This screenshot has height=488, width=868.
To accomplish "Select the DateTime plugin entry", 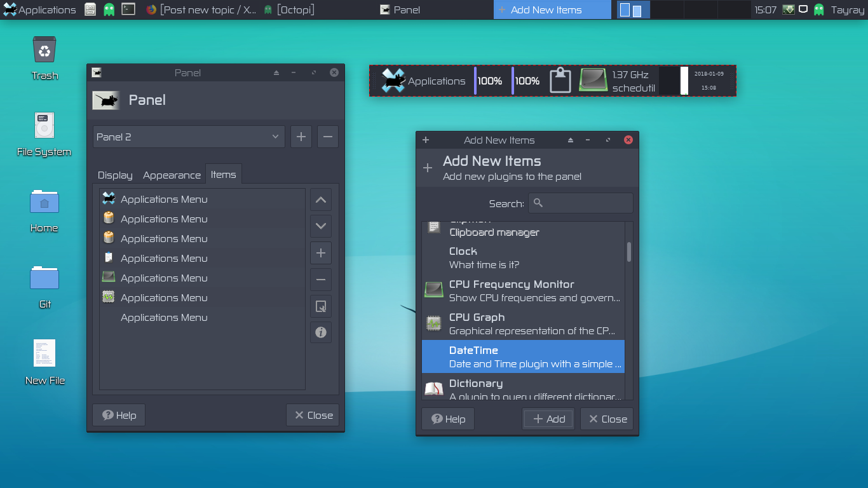I will pyautogui.click(x=524, y=356).
